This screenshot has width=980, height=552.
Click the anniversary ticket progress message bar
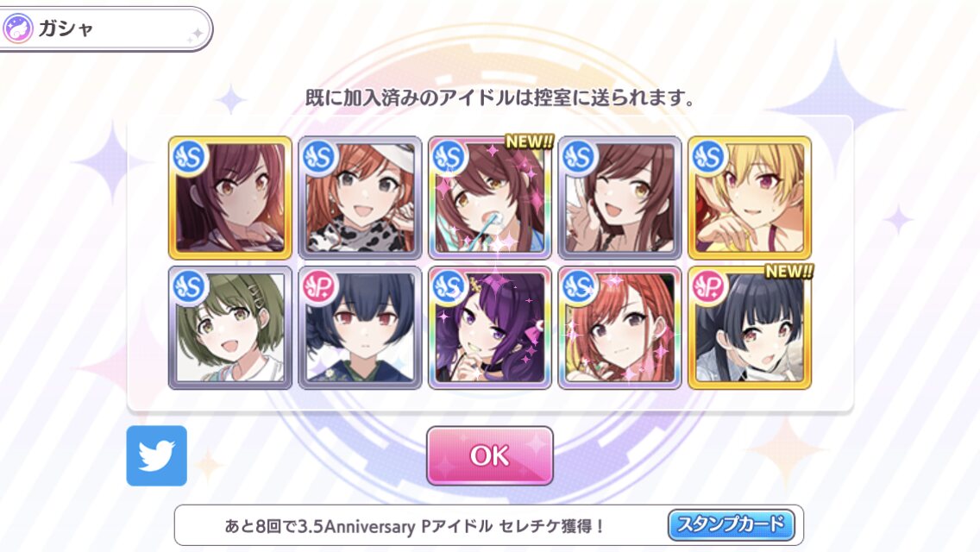click(x=489, y=526)
